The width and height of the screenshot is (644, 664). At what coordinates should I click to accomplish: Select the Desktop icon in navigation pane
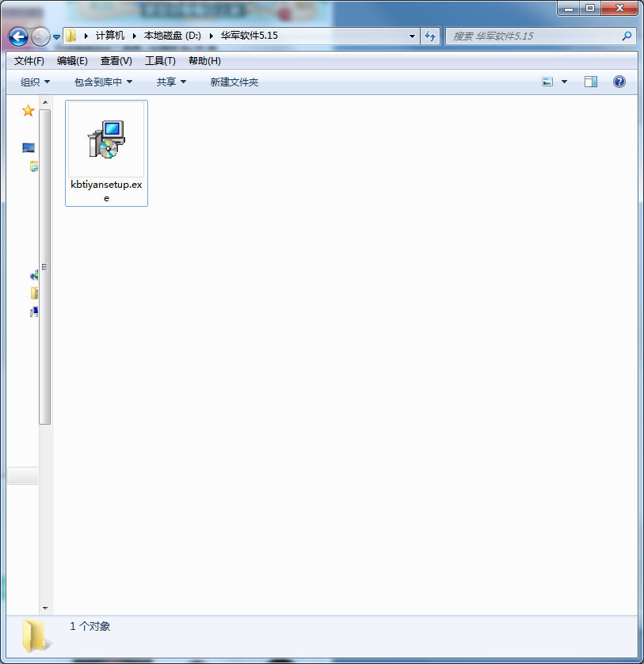pyautogui.click(x=29, y=148)
